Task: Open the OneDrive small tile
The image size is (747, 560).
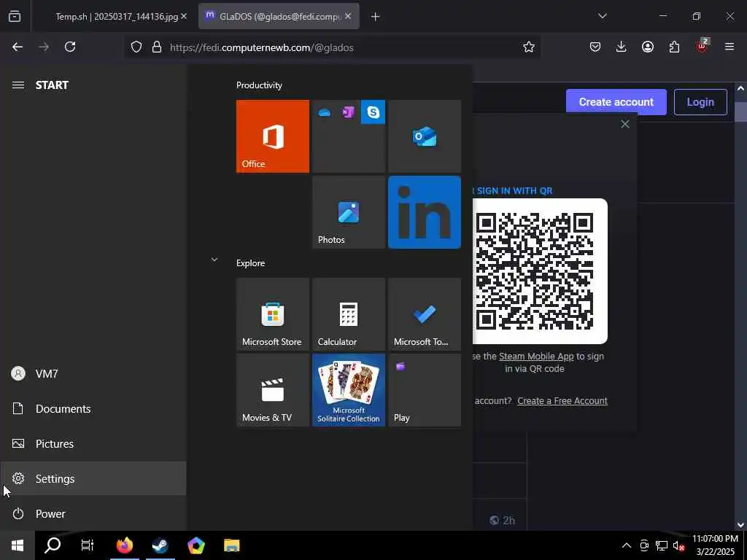Action: click(325, 112)
